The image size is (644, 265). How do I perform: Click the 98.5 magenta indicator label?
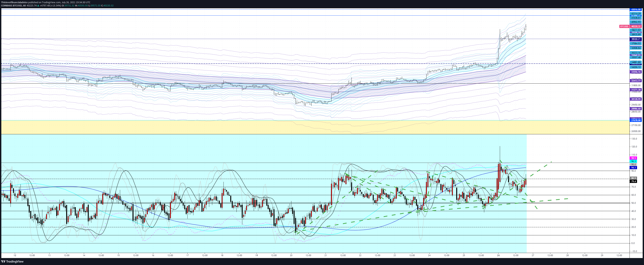[x=633, y=158]
